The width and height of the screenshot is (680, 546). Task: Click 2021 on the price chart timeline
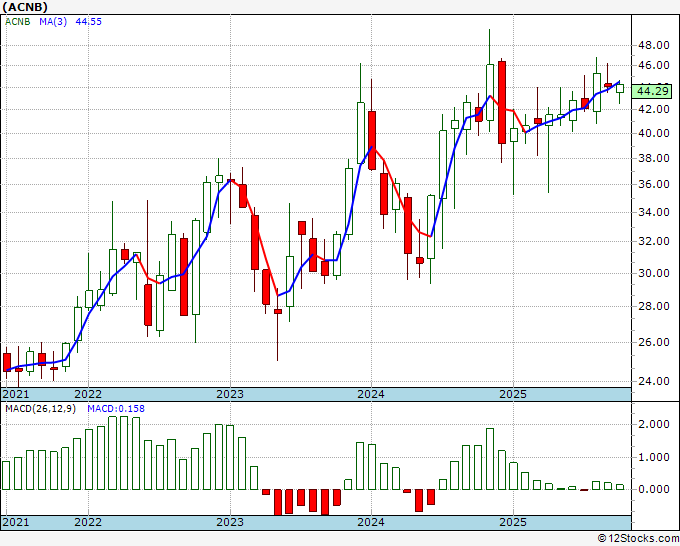click(x=16, y=394)
